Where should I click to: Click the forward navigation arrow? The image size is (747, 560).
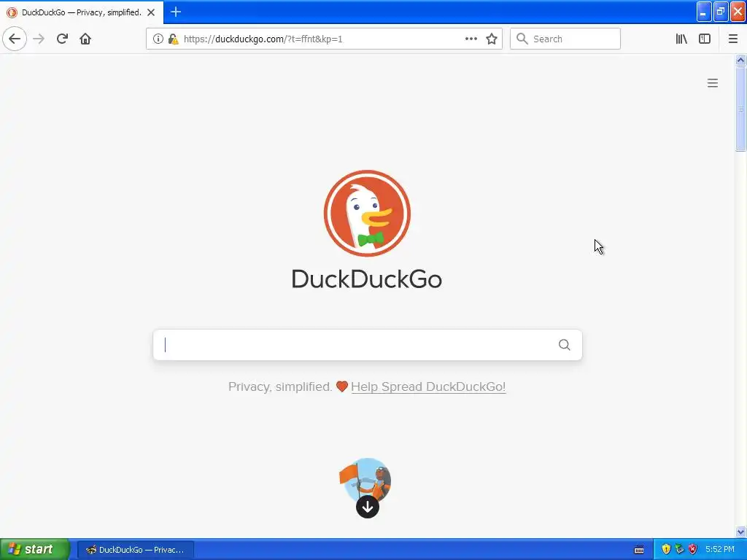coord(39,39)
